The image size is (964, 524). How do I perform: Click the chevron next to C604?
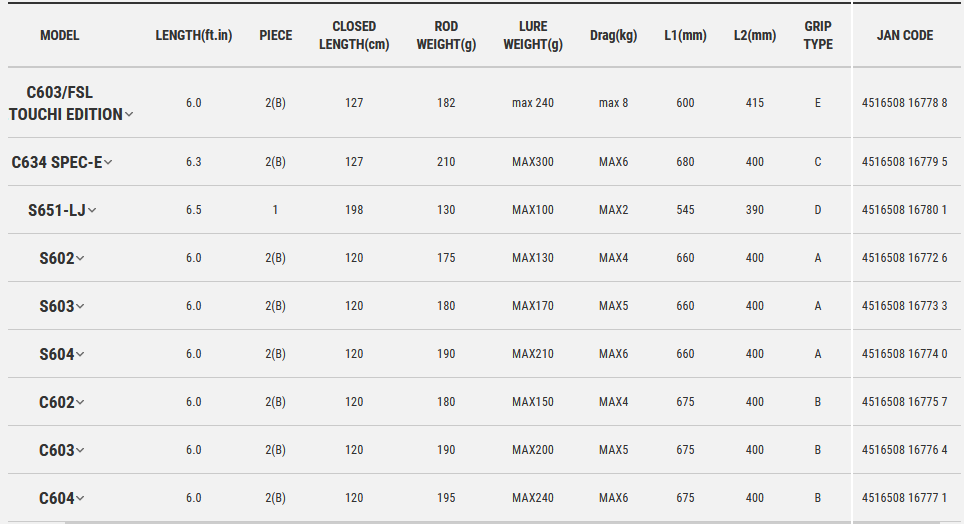[80, 498]
